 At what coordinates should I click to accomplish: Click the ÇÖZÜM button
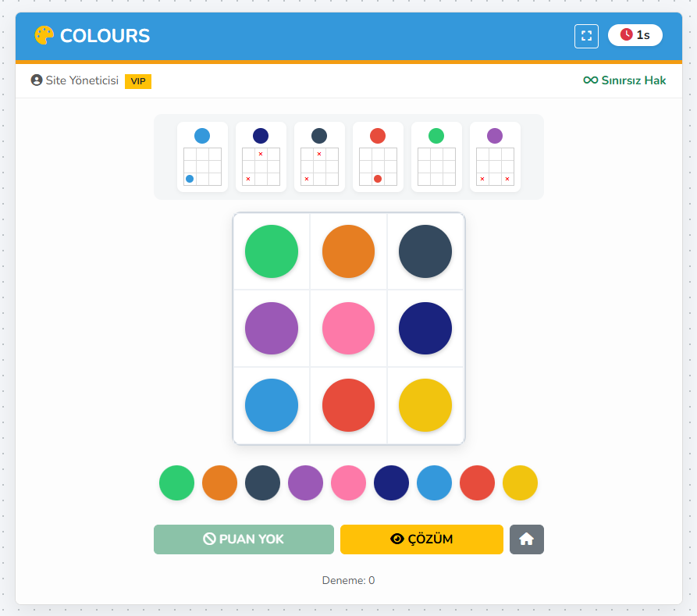(421, 539)
